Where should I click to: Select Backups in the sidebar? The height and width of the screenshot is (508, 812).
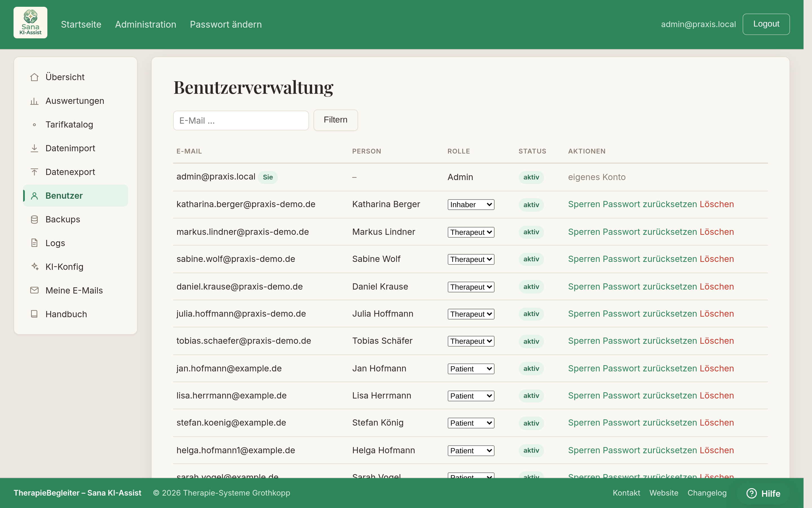76,219
